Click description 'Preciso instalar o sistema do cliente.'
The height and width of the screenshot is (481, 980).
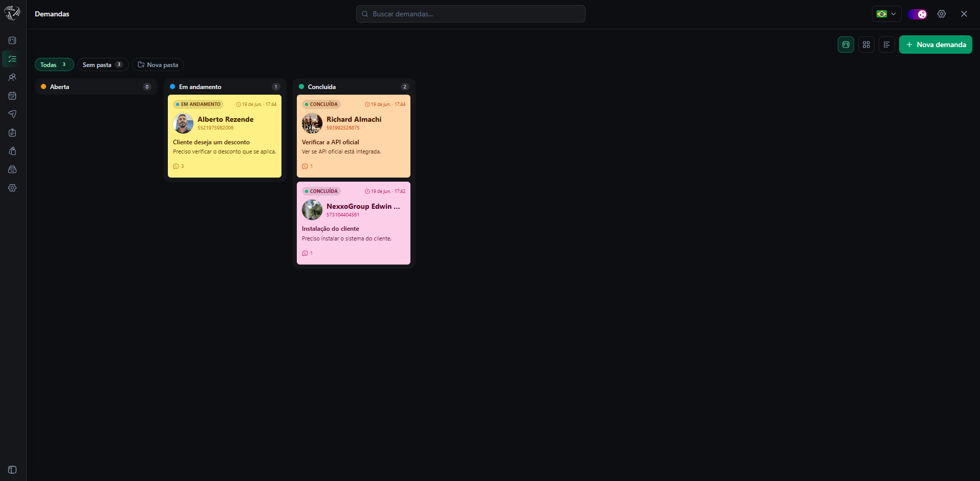(346, 238)
